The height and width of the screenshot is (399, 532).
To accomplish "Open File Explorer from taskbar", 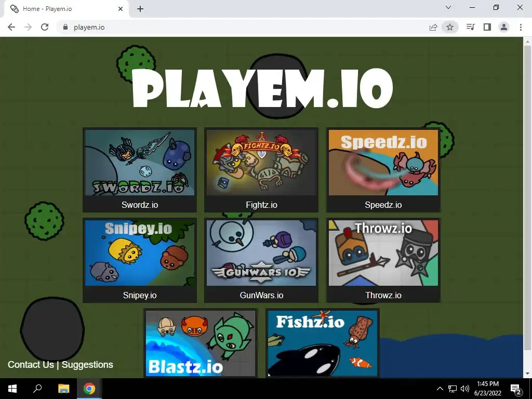I will 63,389.
